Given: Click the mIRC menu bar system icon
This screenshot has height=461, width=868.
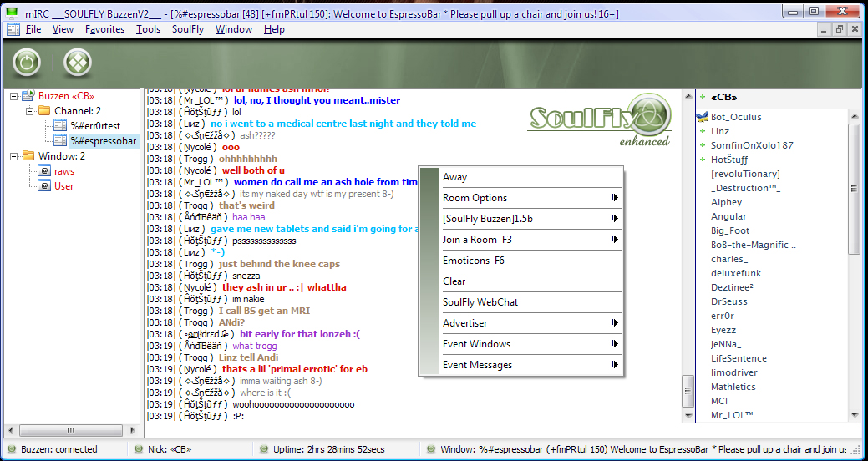Looking at the screenshot, I should click(13, 29).
